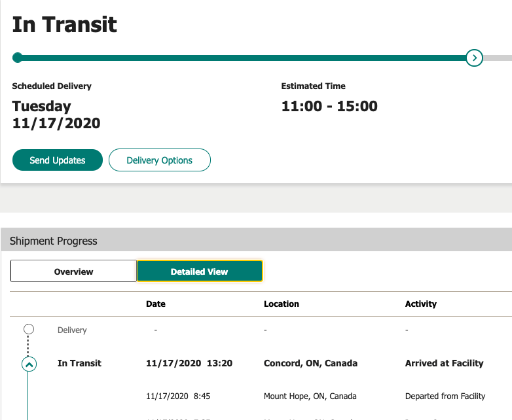Image resolution: width=512 pixels, height=420 pixels.
Task: Click the 11:00 - 15:00 estimated time
Action: [x=329, y=106]
